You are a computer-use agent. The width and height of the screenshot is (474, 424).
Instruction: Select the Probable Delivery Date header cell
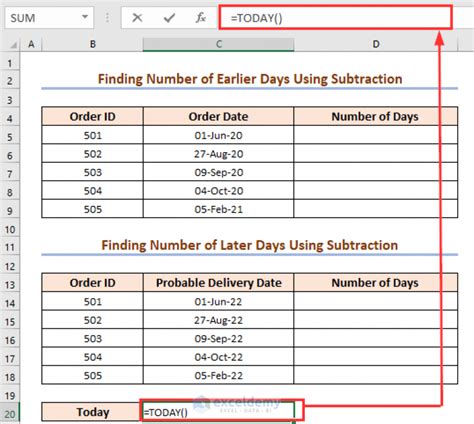pos(218,283)
